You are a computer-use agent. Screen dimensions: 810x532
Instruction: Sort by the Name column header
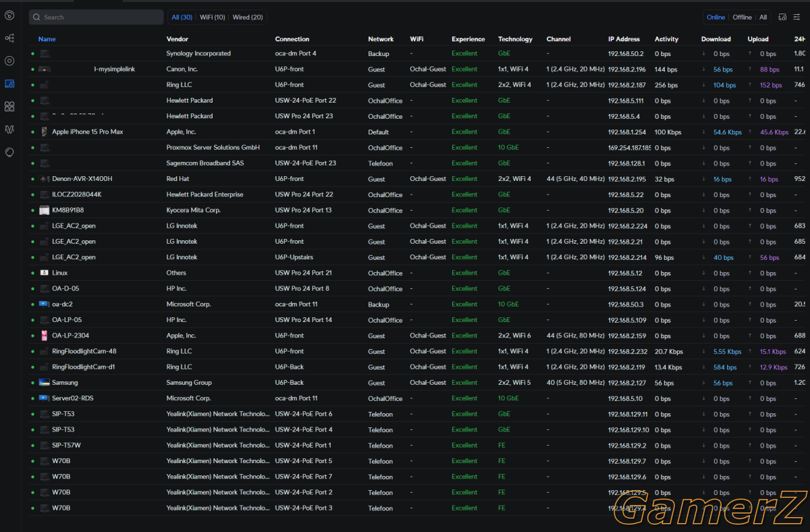point(47,39)
